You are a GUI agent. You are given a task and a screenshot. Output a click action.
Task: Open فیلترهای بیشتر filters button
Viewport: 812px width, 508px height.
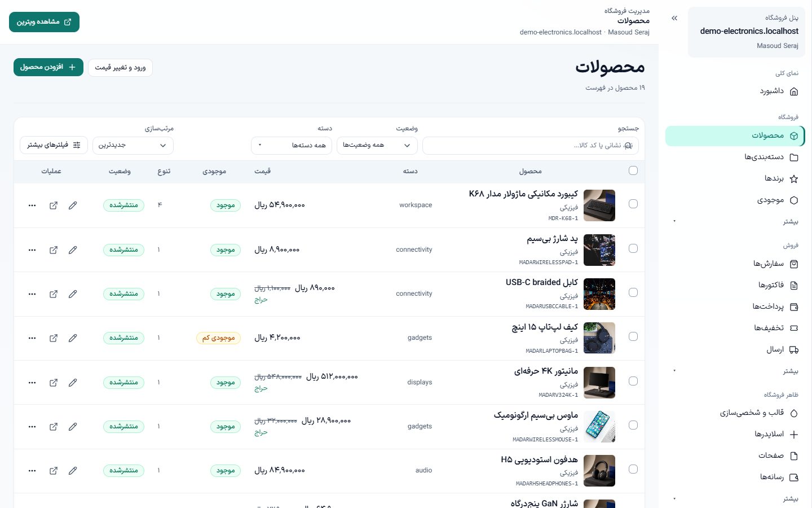point(54,145)
